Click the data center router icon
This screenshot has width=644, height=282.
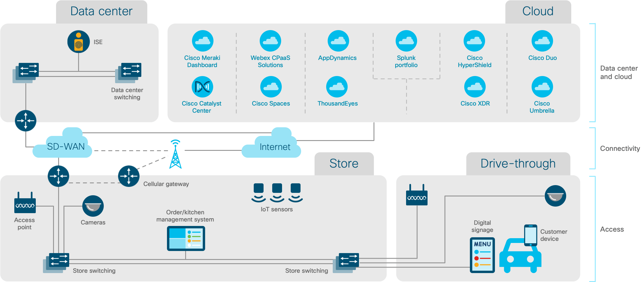pos(26,121)
